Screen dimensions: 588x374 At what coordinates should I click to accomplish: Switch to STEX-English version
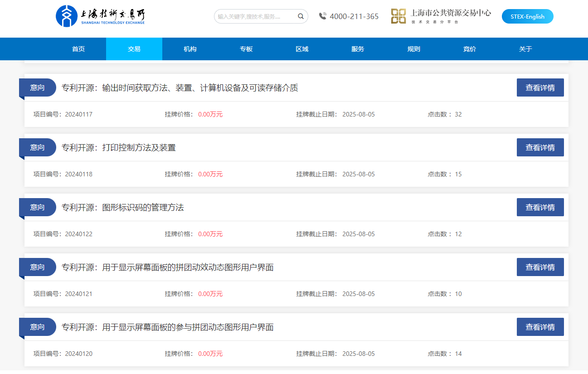tap(527, 16)
